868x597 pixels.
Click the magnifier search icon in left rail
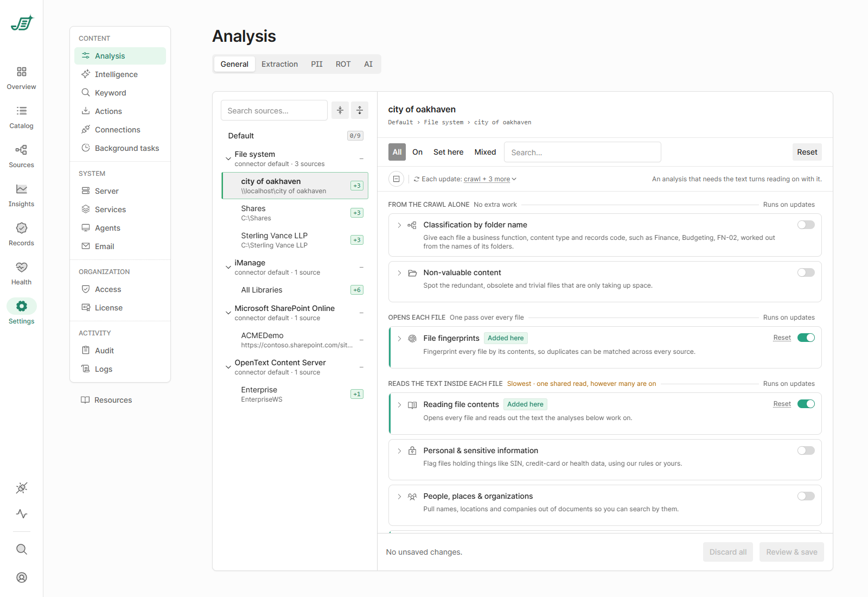pyautogui.click(x=22, y=549)
